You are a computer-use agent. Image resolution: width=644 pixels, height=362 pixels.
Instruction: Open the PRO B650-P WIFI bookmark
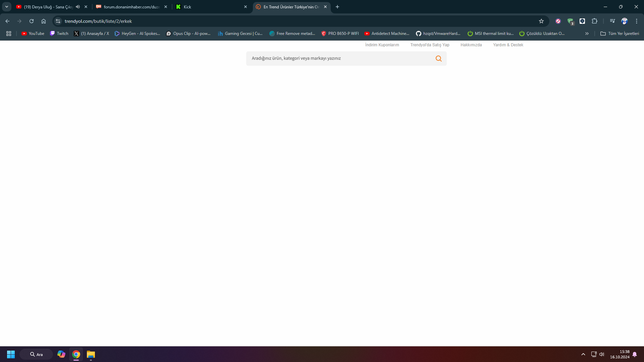coord(340,34)
